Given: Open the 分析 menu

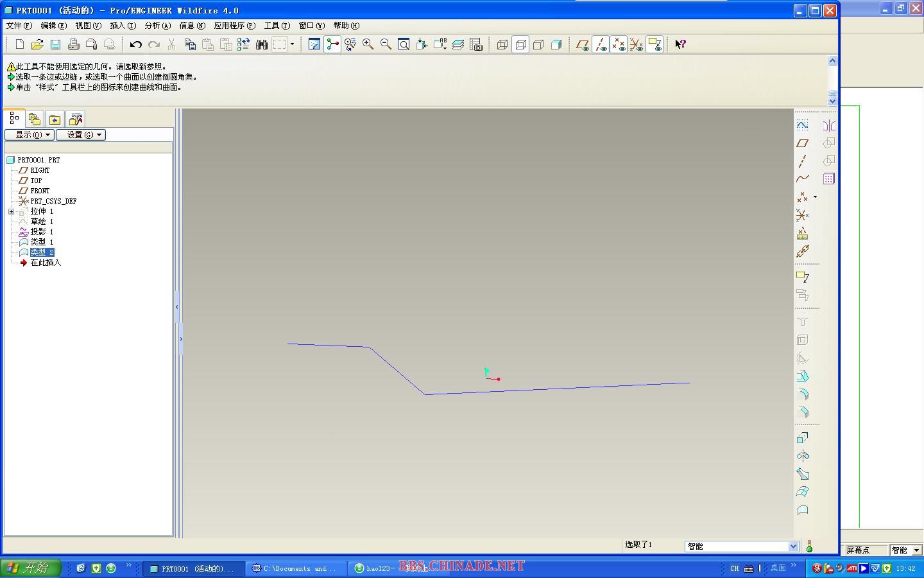Looking at the screenshot, I should [157, 26].
